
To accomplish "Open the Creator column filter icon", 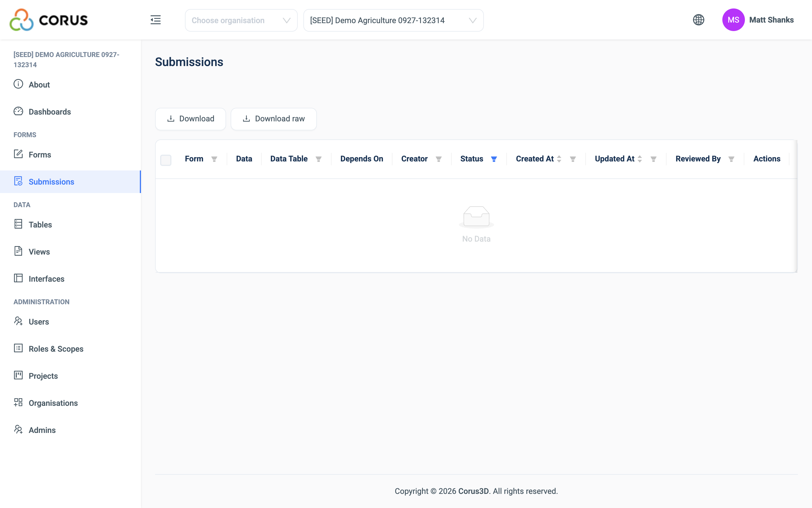I will (x=438, y=159).
